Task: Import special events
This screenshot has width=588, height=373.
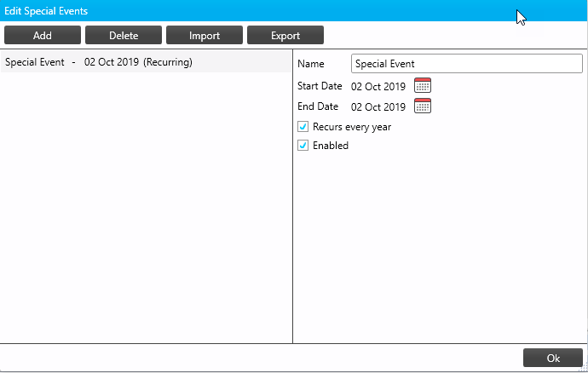Action: (x=205, y=35)
